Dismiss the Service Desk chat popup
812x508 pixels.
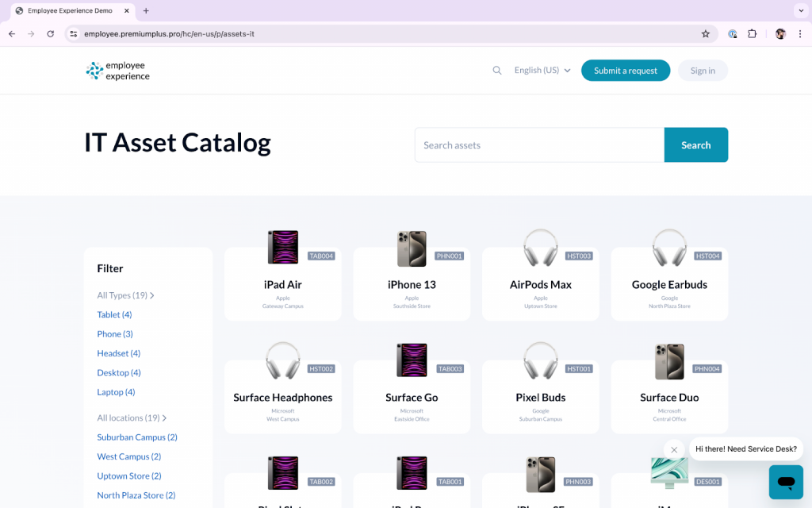(x=674, y=449)
